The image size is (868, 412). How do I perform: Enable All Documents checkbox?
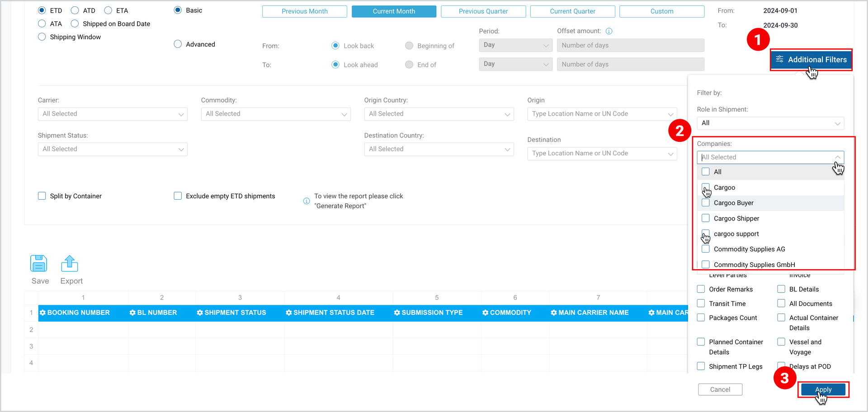coord(781,303)
